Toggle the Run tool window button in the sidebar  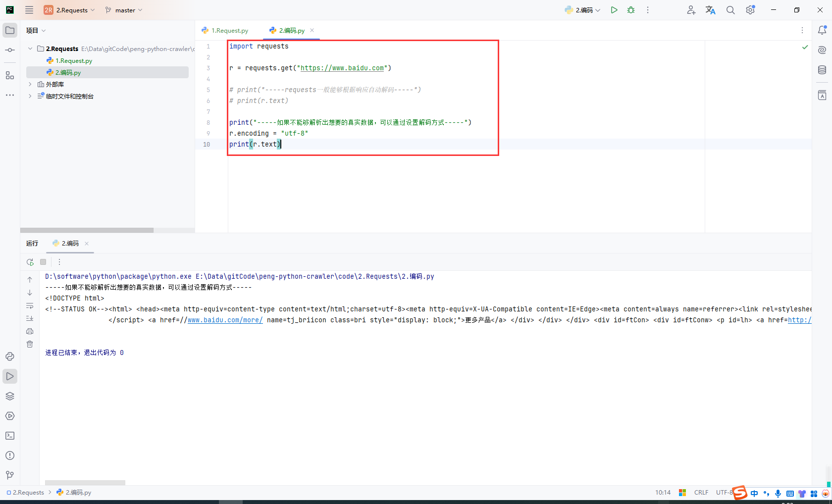(x=10, y=376)
